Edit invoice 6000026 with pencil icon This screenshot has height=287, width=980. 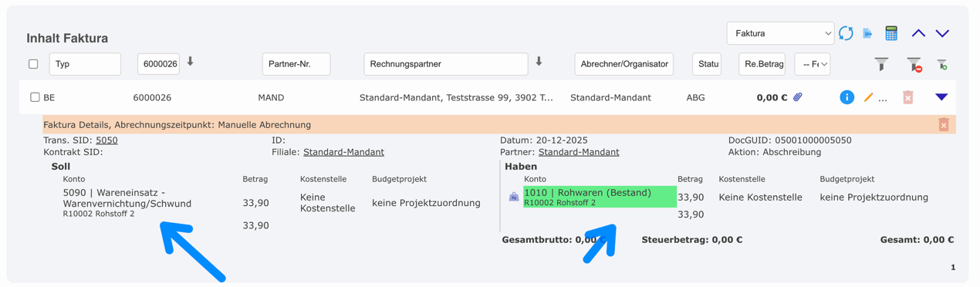click(x=869, y=97)
